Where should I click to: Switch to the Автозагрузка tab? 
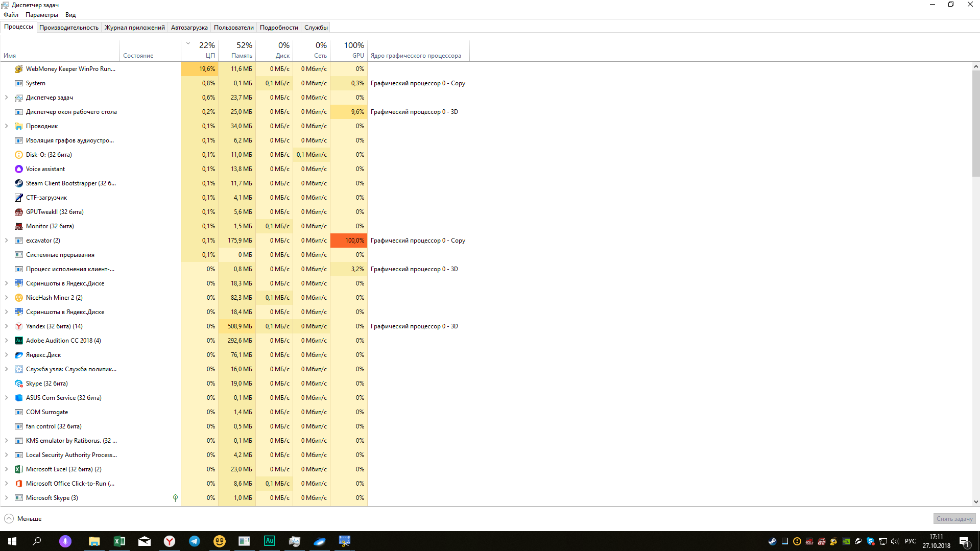[x=189, y=28]
